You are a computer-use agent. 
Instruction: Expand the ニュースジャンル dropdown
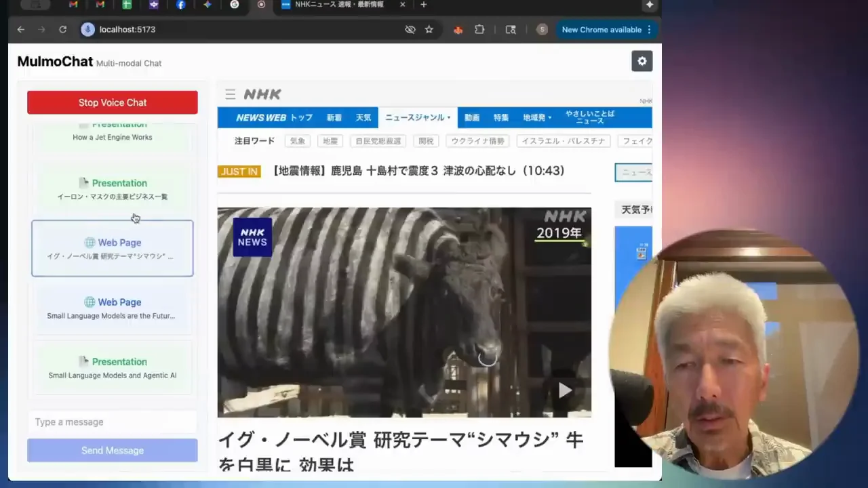(x=418, y=117)
